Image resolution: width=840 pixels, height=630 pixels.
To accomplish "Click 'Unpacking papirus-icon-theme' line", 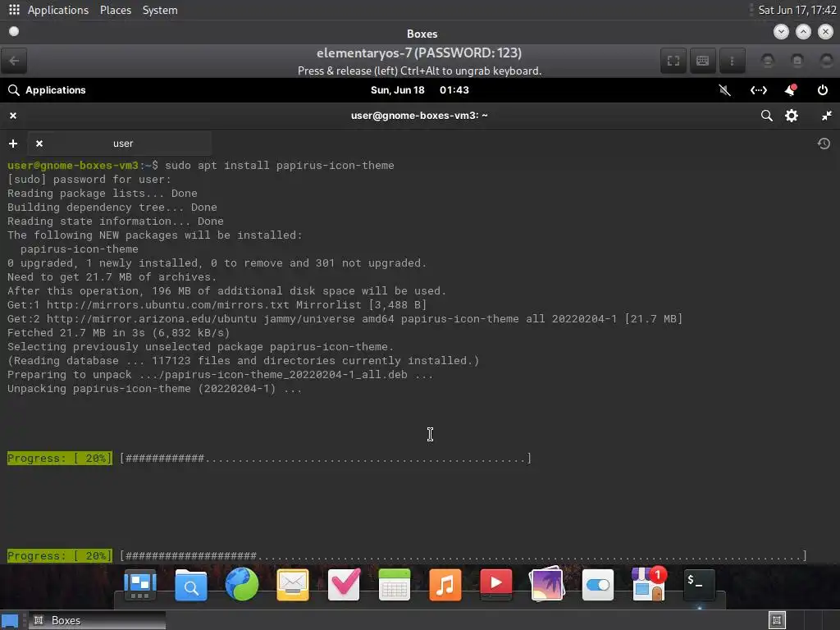I will 154,388.
